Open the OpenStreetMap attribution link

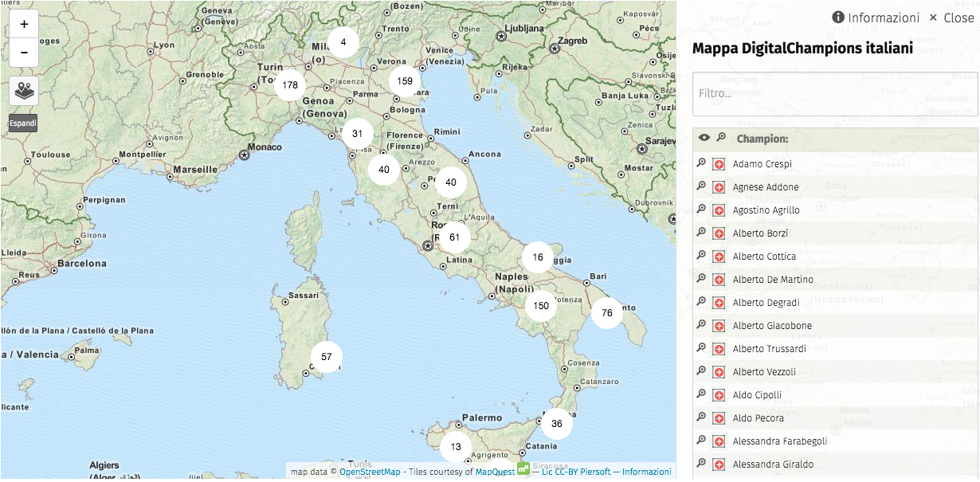[x=370, y=472]
